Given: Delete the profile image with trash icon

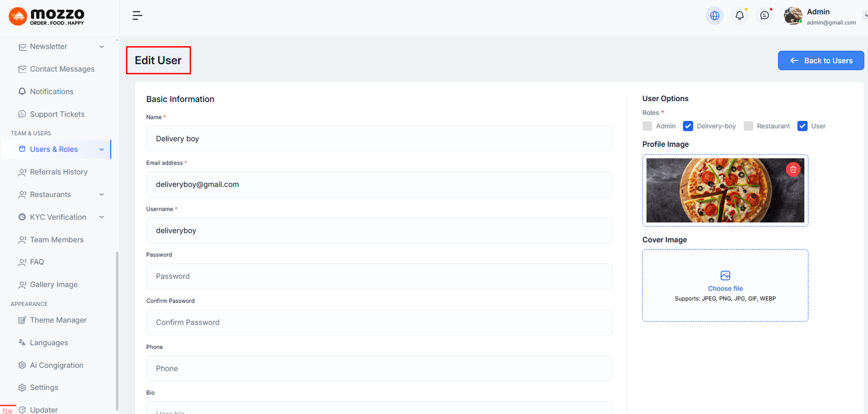Looking at the screenshot, I should coord(793,169).
